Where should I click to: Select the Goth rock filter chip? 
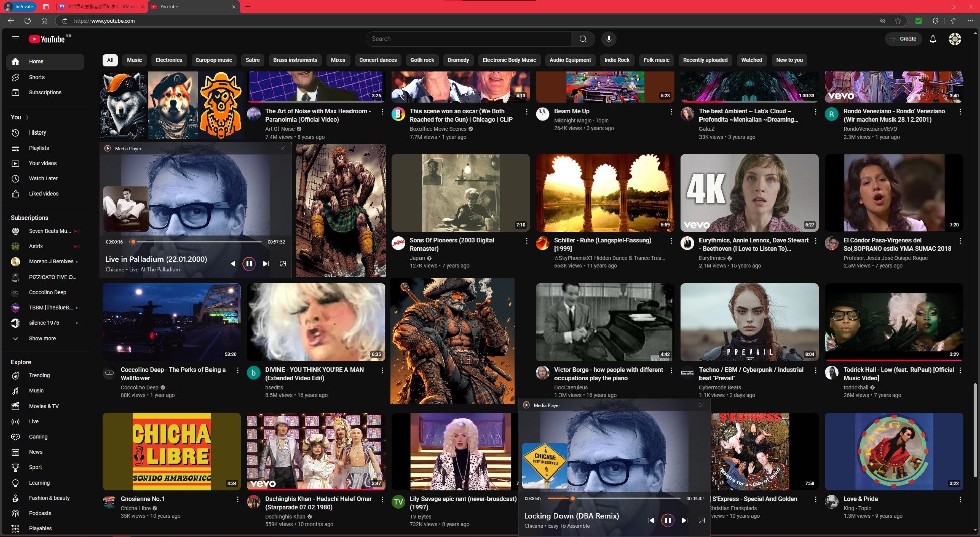click(422, 60)
